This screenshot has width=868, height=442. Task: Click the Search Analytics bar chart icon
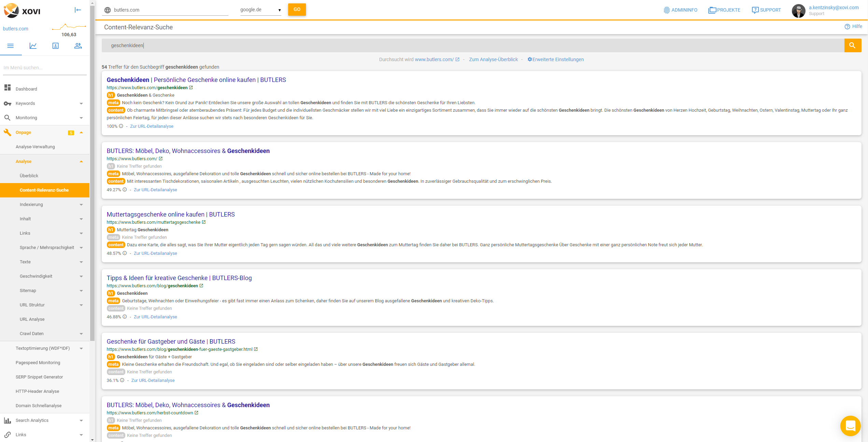pos(8,420)
